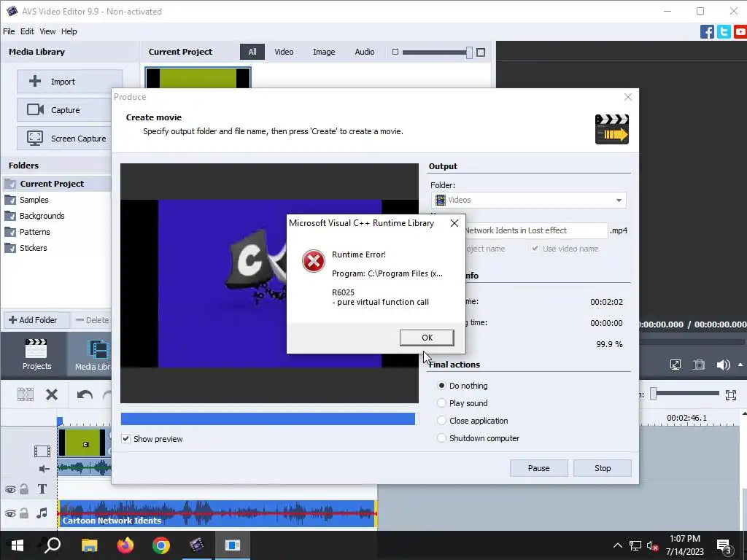Take a snapshot of the preview
Image resolution: width=747 pixels, height=560 pixels.
click(699, 365)
